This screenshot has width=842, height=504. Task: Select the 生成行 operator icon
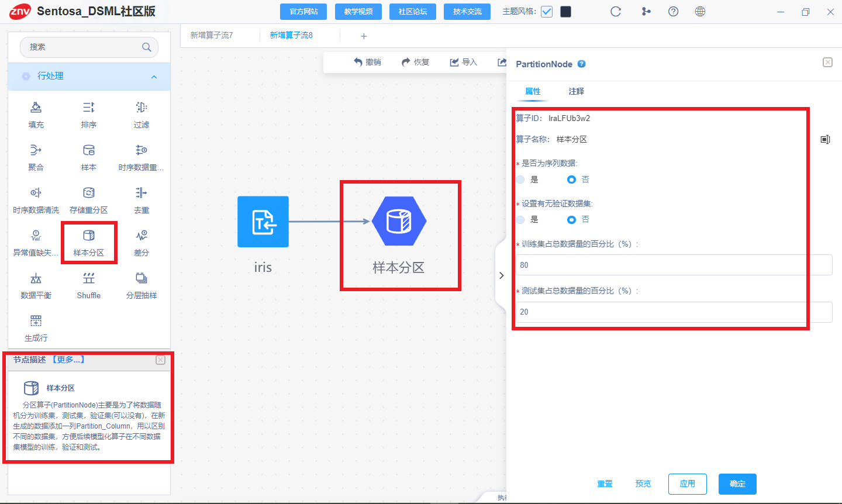(x=36, y=321)
